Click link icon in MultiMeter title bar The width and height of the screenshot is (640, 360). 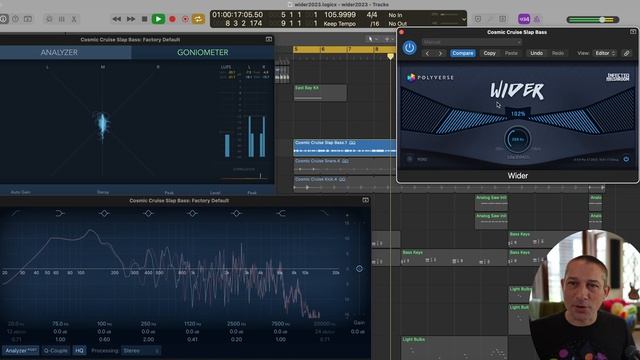[269, 39]
